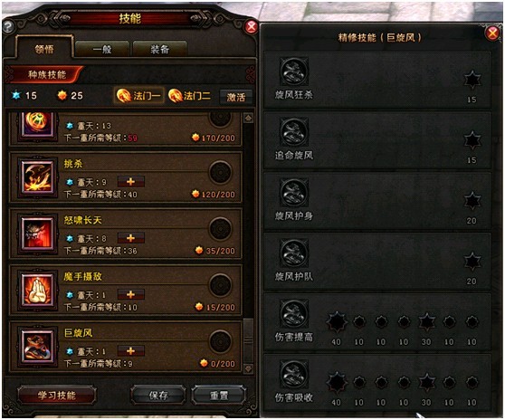Select the 巨旋风 skill icon

point(37,347)
